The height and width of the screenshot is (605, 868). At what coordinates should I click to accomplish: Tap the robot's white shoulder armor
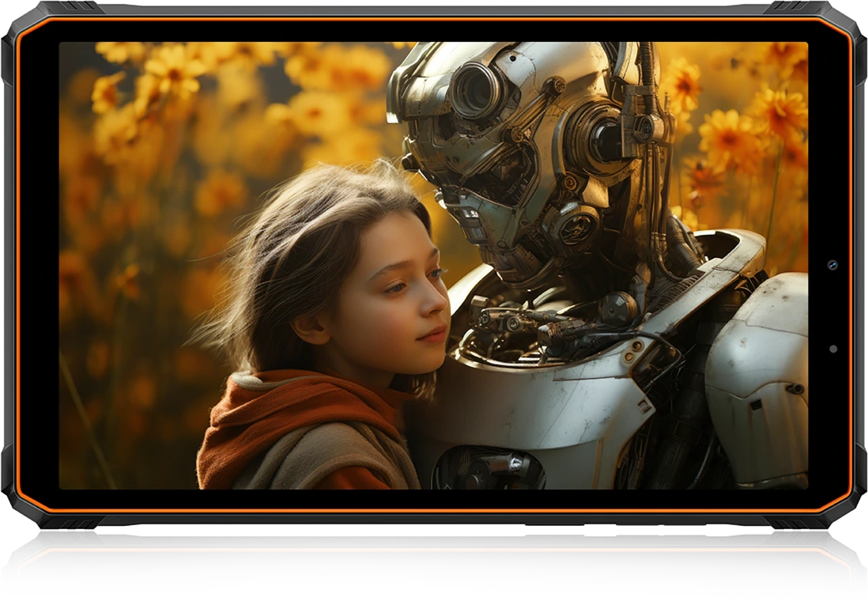click(759, 348)
